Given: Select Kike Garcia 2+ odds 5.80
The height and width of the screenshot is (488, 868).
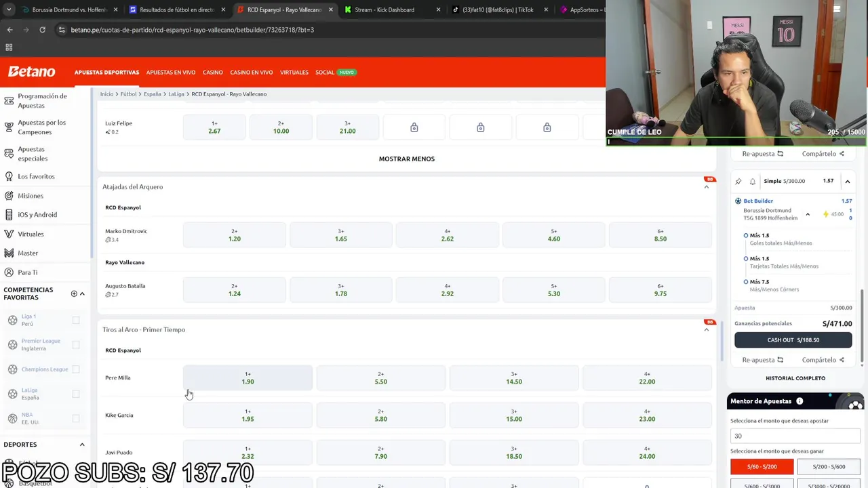Looking at the screenshot, I should (x=381, y=415).
